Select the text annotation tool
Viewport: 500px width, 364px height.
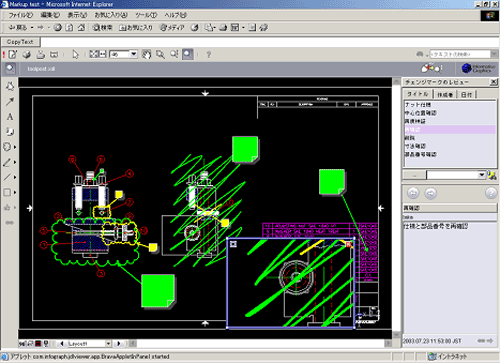coord(10,117)
